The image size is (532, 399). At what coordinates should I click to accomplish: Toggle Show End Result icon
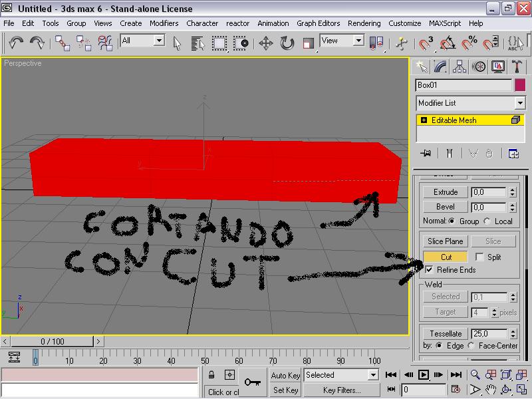tap(450, 154)
